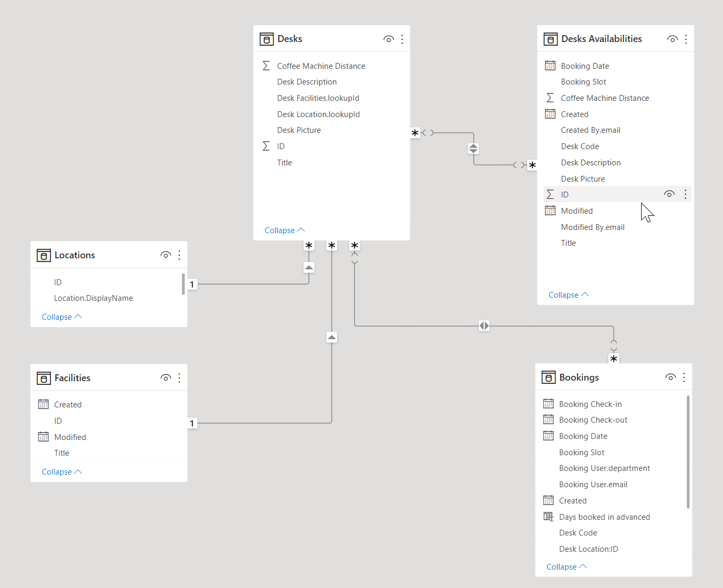Click the Desks table icon

point(267,39)
